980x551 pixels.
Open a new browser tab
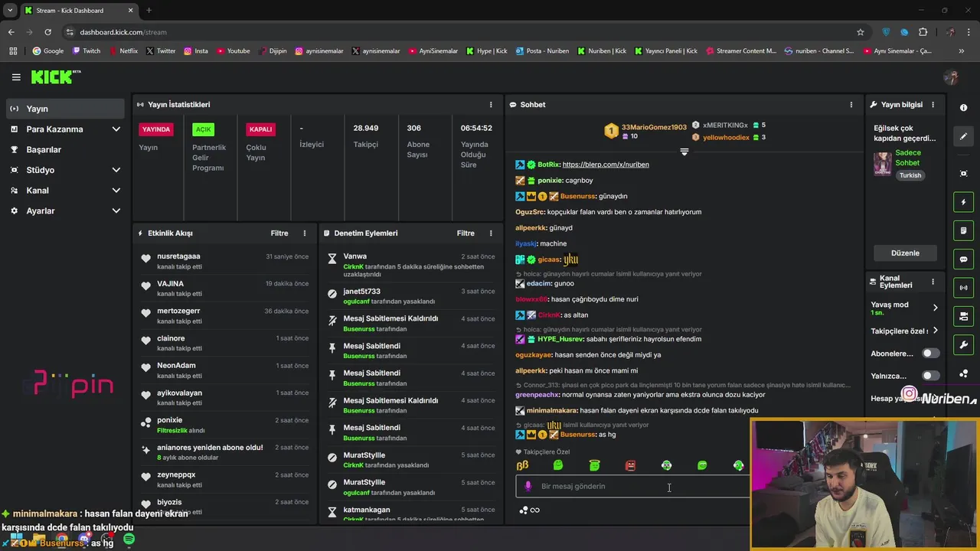tap(149, 11)
